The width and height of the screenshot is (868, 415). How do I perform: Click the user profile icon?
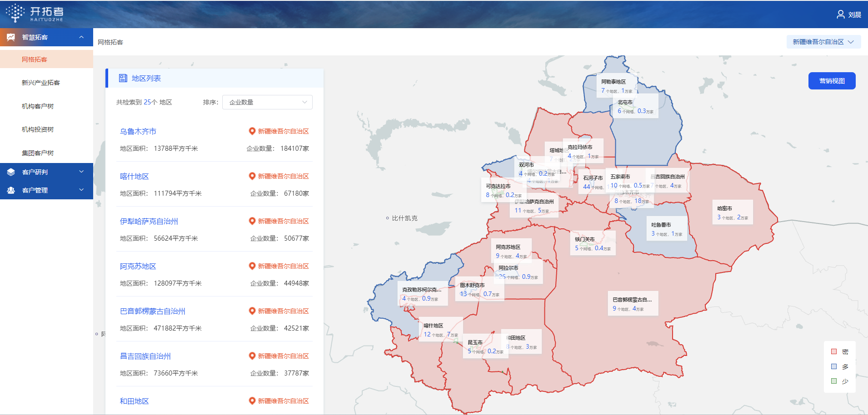click(x=840, y=15)
